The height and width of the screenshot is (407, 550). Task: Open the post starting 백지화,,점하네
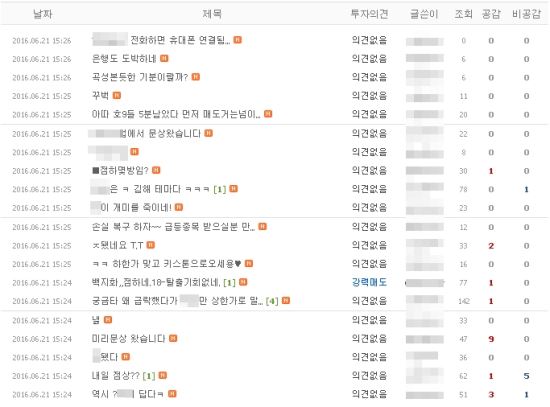[156, 282]
